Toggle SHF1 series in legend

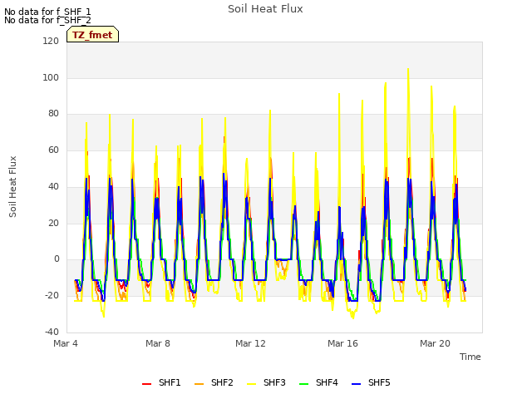tap(161, 382)
